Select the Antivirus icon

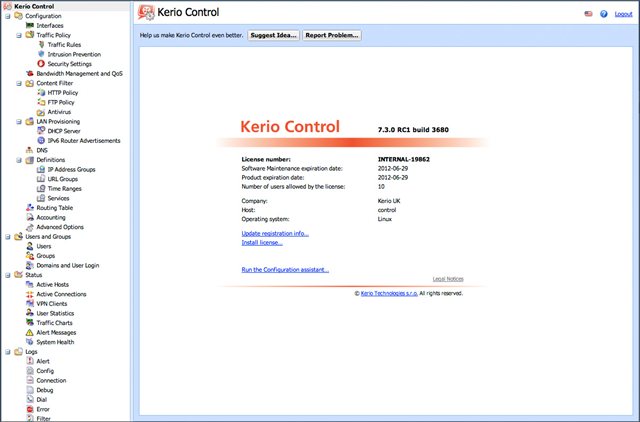[41, 112]
